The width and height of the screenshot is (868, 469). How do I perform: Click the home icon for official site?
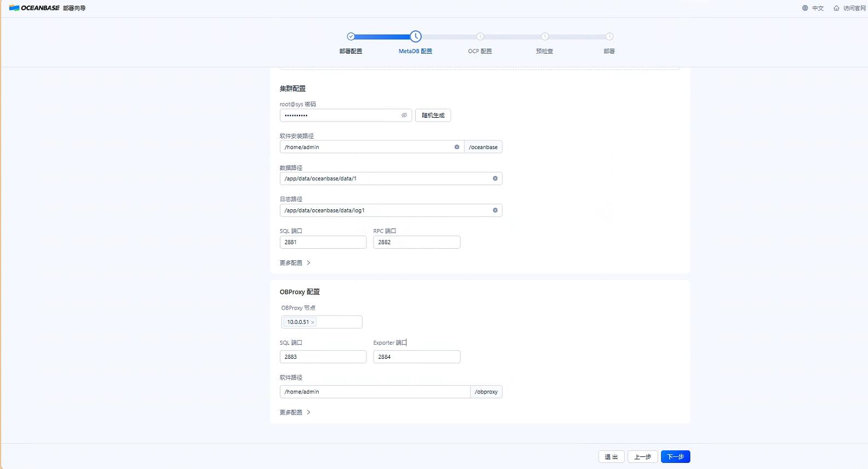pyautogui.click(x=836, y=8)
